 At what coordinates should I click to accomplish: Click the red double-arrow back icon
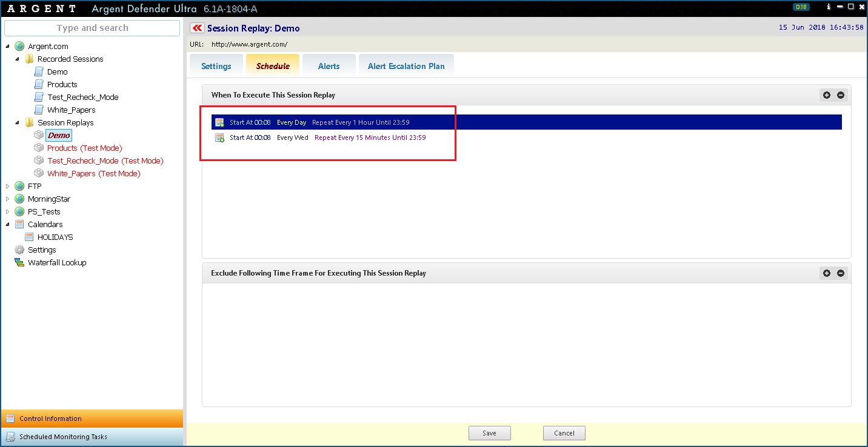pyautogui.click(x=197, y=28)
